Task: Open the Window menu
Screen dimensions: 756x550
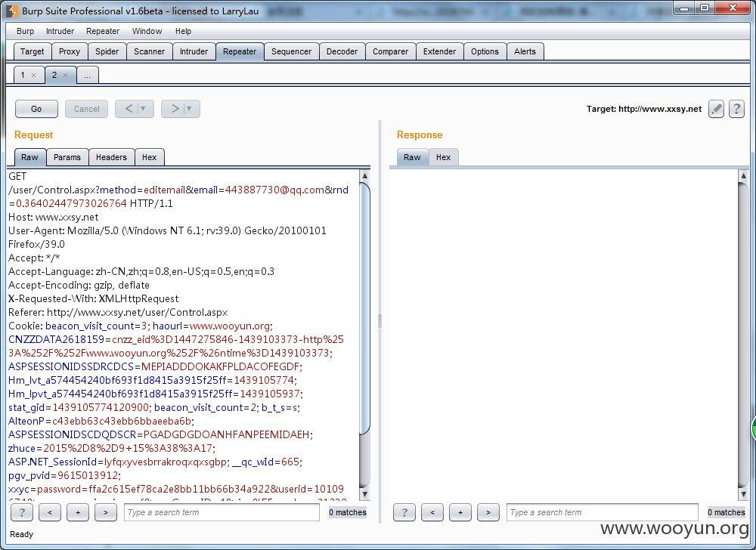Action: point(147,31)
